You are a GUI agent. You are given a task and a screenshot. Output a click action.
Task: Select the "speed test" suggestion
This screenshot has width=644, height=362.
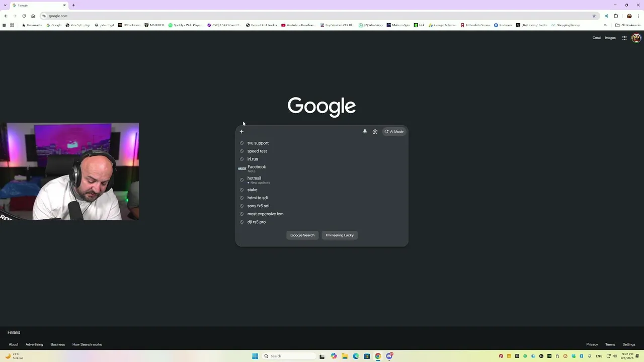click(322, 151)
